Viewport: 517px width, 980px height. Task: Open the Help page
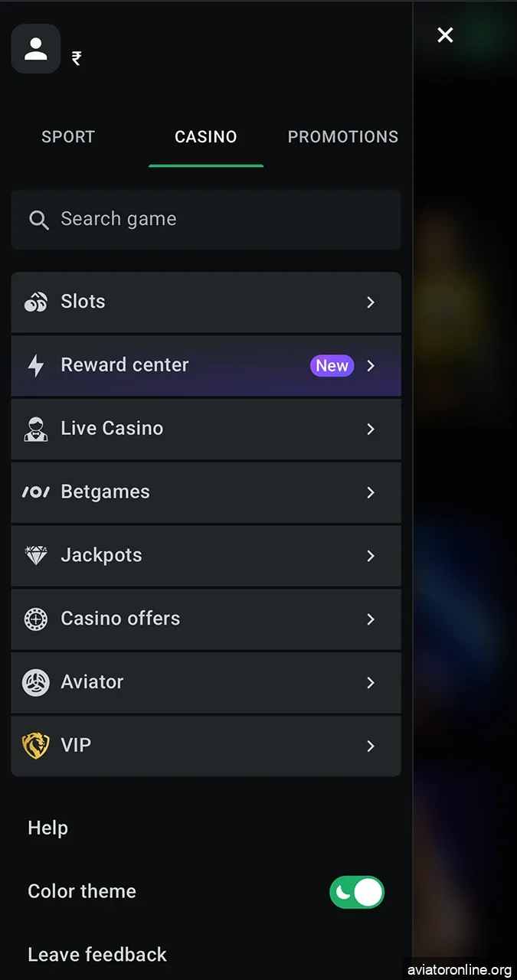point(47,828)
